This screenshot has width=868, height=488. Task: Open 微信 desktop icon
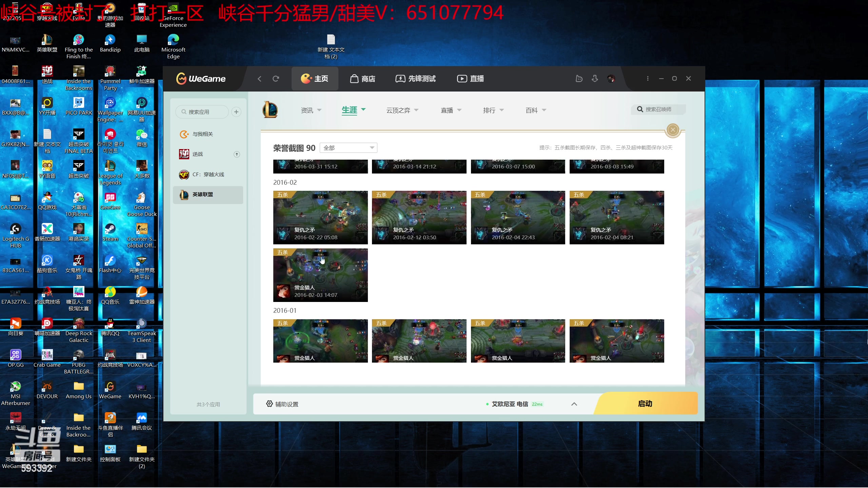tap(142, 138)
